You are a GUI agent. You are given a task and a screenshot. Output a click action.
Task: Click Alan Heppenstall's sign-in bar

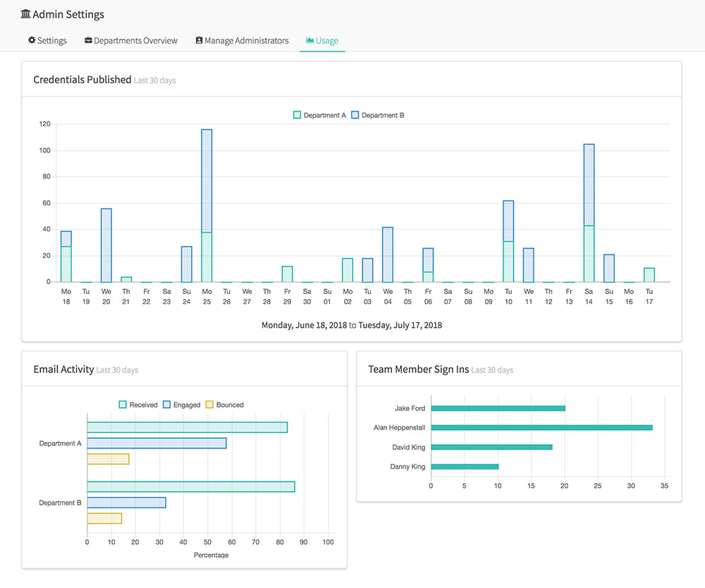pos(541,427)
